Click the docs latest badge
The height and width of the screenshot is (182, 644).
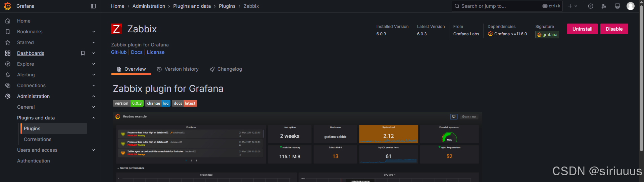(x=185, y=103)
